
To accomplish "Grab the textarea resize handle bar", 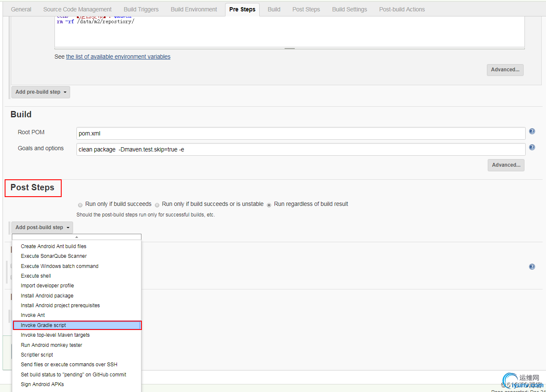I will tap(290, 49).
